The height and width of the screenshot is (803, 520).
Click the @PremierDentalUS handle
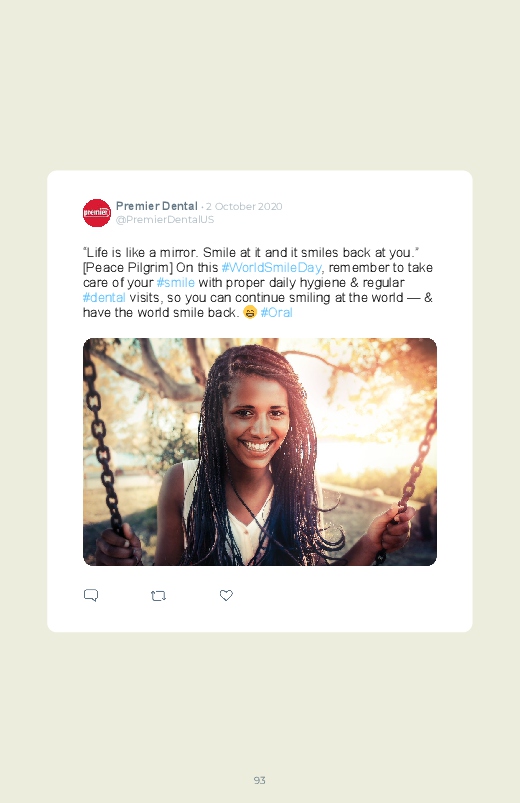point(165,219)
